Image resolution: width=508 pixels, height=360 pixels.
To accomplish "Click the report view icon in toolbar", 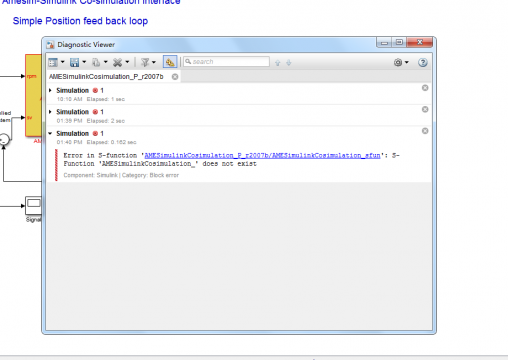I will click(x=53, y=62).
